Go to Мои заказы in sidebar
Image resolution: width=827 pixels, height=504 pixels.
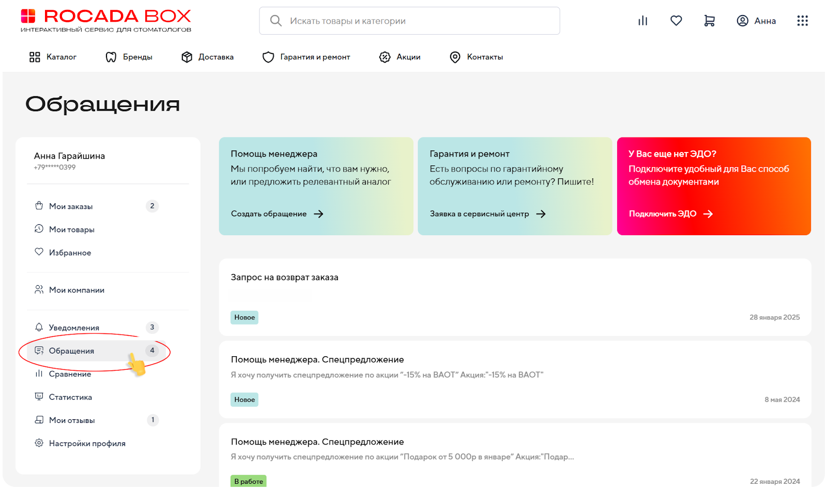click(71, 206)
